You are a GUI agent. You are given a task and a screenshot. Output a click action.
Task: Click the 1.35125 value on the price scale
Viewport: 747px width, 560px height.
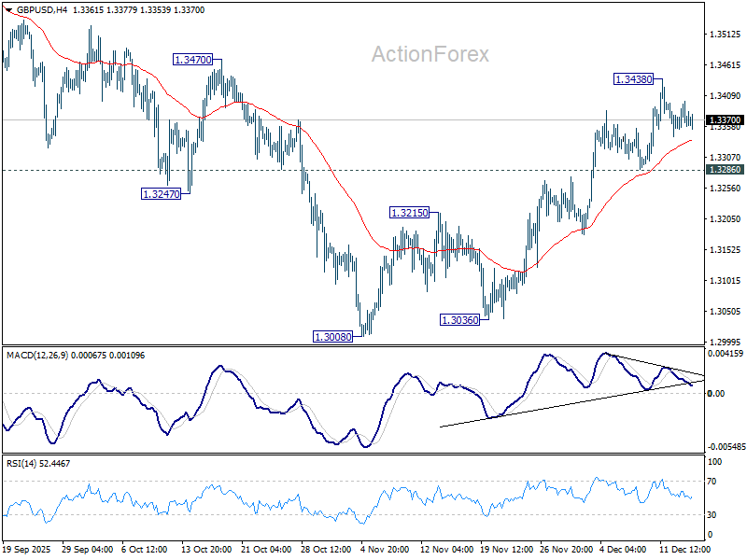pyautogui.click(x=724, y=35)
